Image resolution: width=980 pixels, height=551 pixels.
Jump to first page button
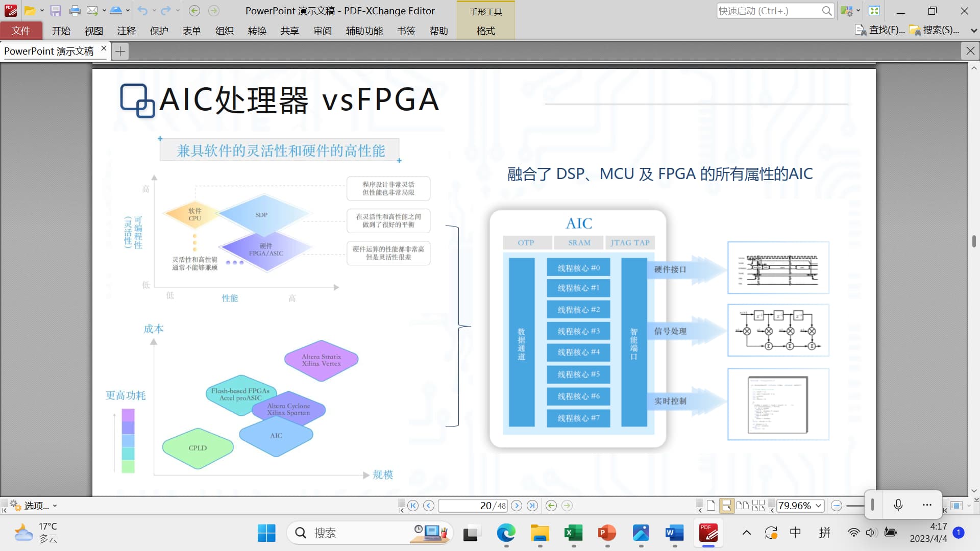click(413, 506)
